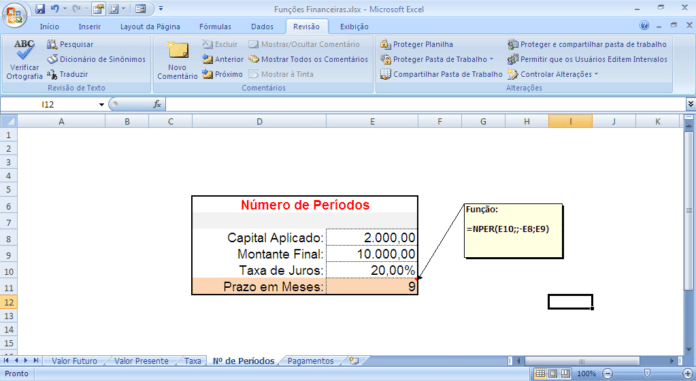The width and height of the screenshot is (696, 381).
Task: Click Excluir comment button
Action: [220, 44]
